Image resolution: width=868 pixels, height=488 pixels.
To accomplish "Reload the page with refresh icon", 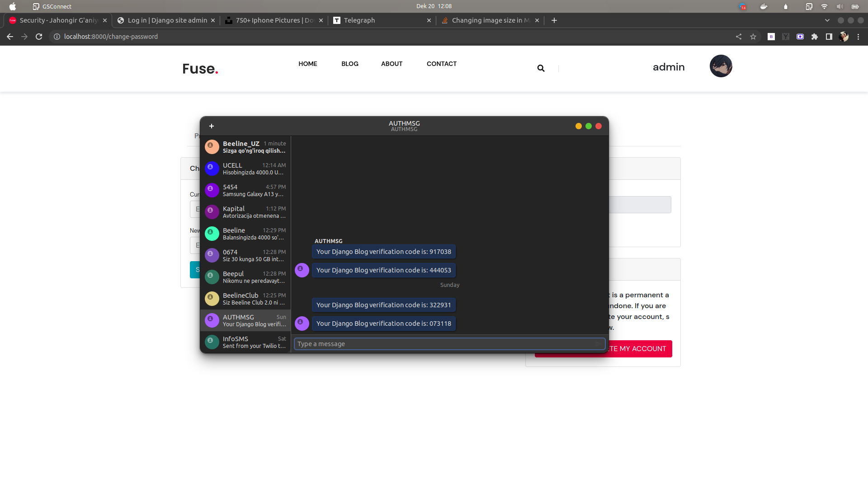I will pos(39,37).
